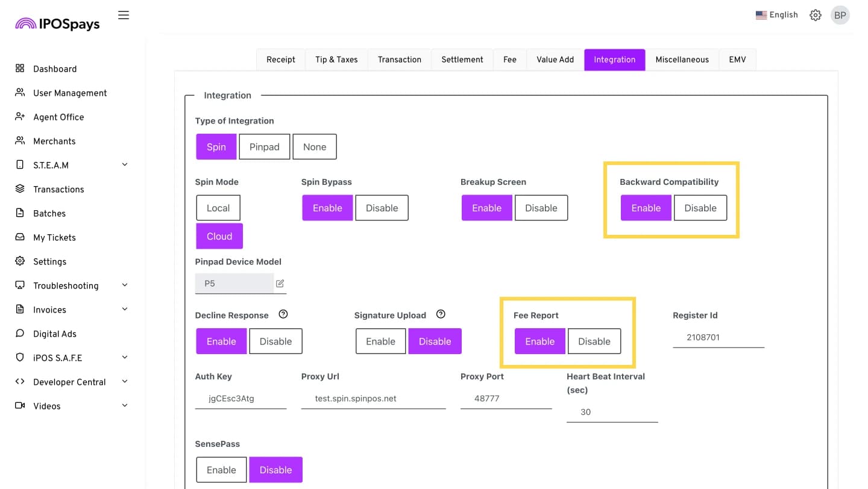Switch to the Tip & Taxes tab
868x489 pixels.
point(336,60)
